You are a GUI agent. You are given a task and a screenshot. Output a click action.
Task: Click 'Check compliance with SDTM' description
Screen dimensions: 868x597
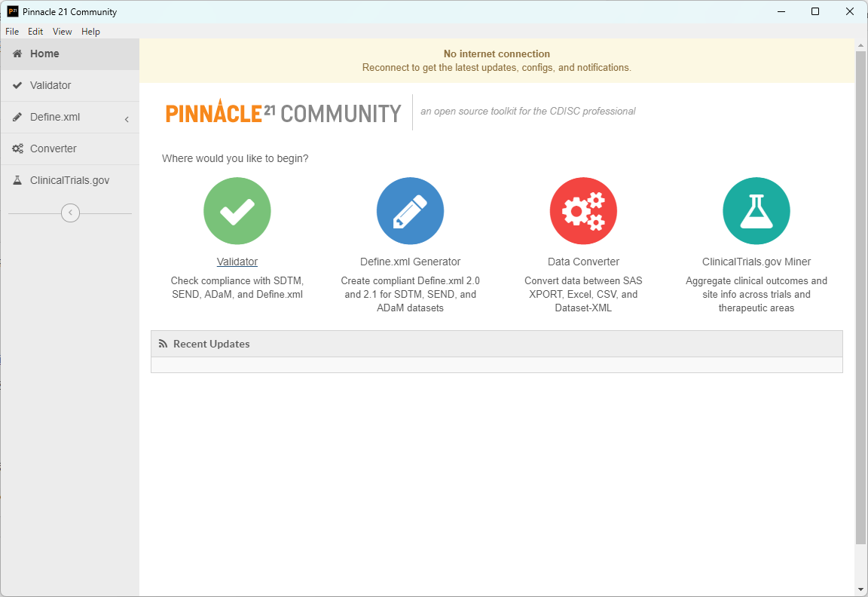[x=237, y=287]
